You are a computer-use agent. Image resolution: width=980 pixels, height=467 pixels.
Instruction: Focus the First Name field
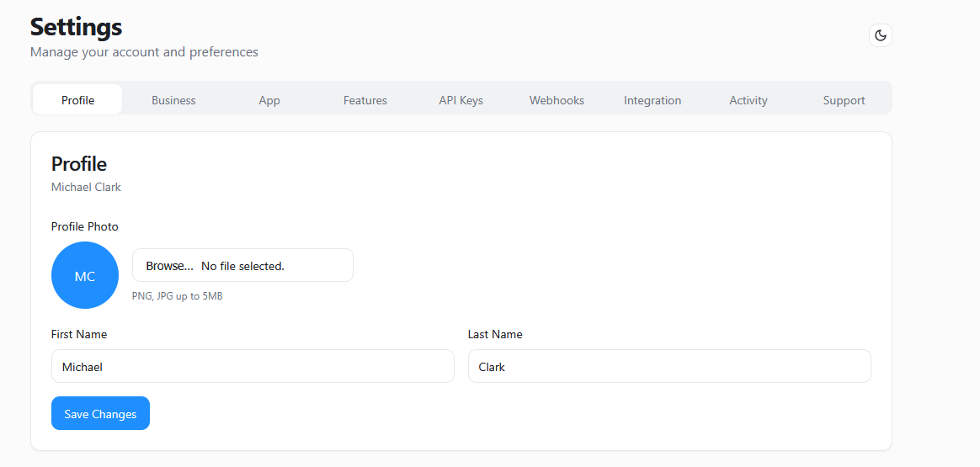pyautogui.click(x=253, y=367)
